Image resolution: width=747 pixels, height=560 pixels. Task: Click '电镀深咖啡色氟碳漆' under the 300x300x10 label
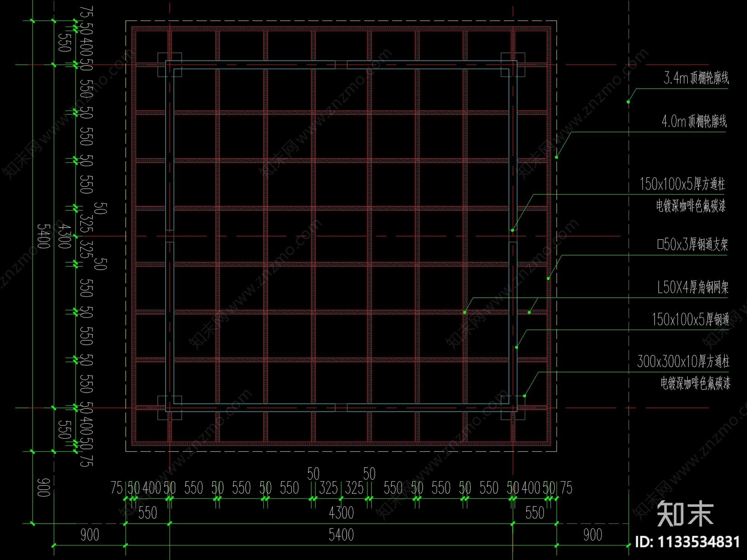click(x=695, y=383)
